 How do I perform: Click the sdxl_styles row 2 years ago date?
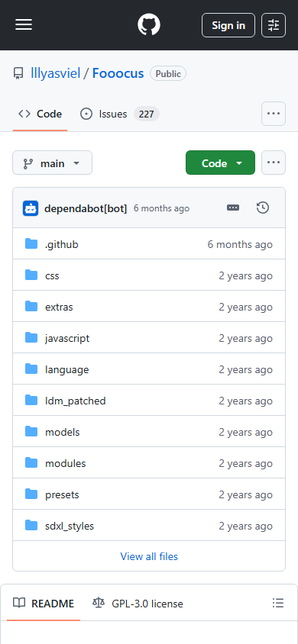pos(245,526)
